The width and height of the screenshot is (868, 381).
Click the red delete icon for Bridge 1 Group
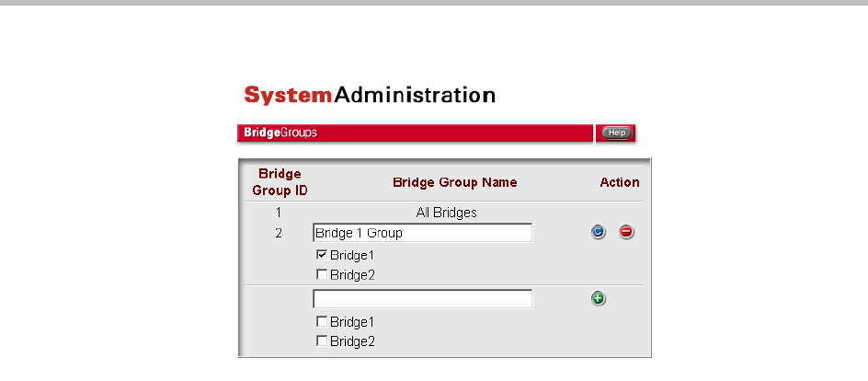pos(626,233)
